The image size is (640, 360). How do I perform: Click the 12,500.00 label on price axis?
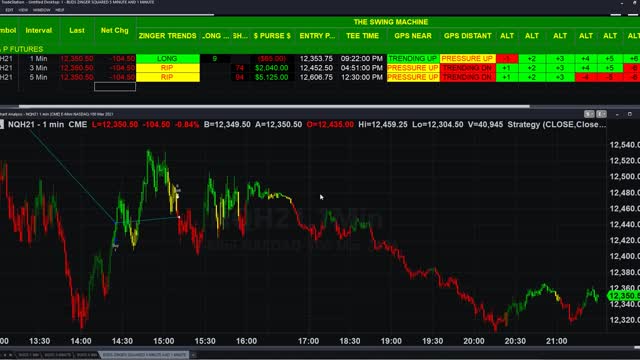click(624, 177)
